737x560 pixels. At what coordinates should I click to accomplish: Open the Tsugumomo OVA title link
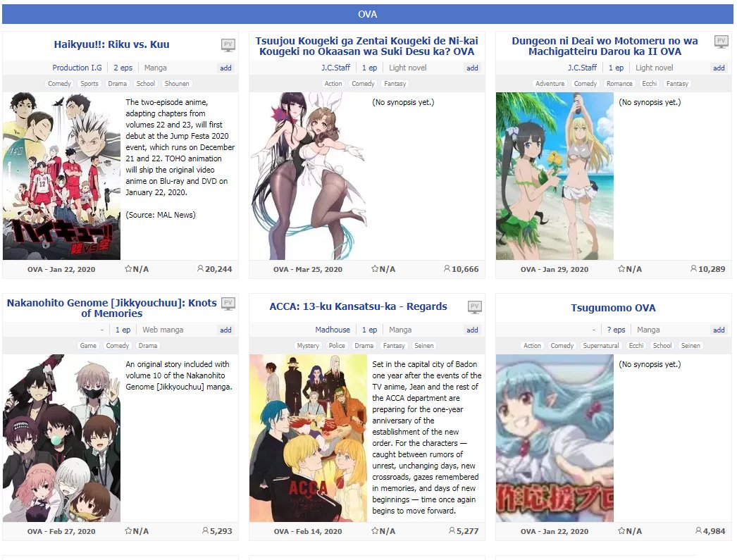tap(613, 308)
